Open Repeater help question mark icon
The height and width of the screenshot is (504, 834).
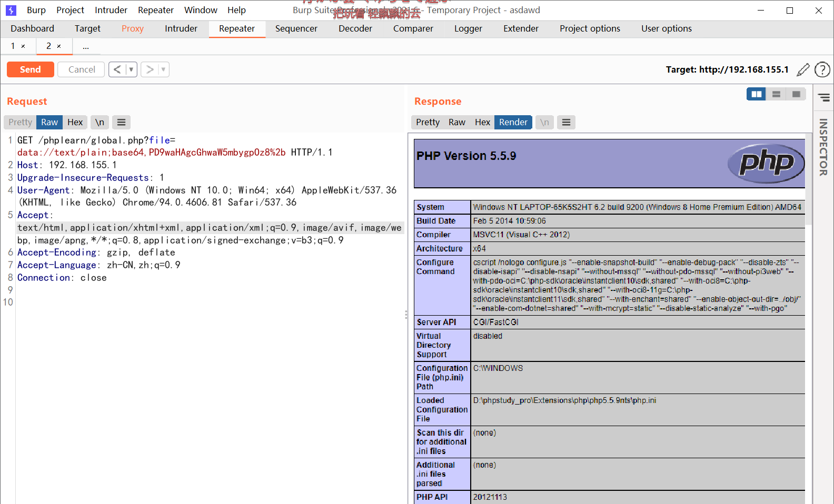click(x=822, y=69)
